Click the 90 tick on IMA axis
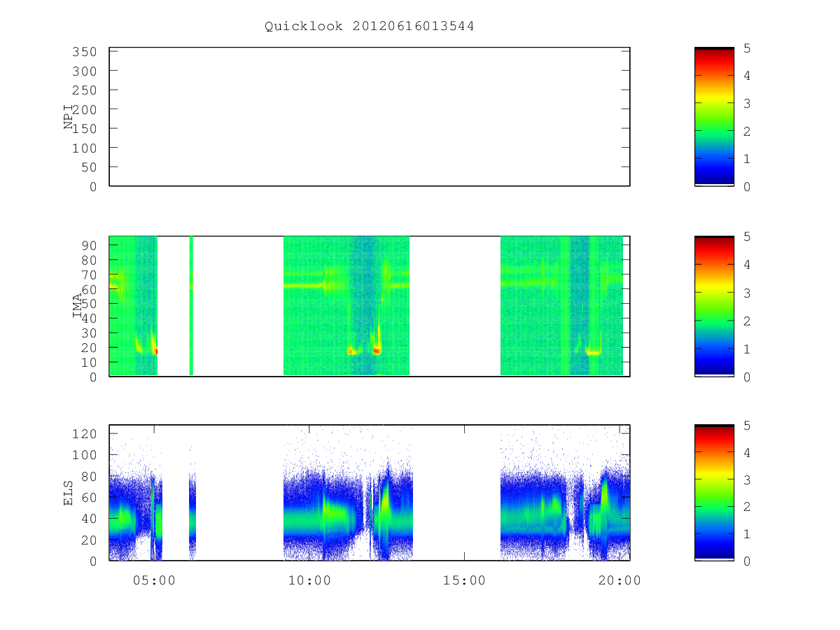This screenshot has height=630, width=840. pos(88,245)
